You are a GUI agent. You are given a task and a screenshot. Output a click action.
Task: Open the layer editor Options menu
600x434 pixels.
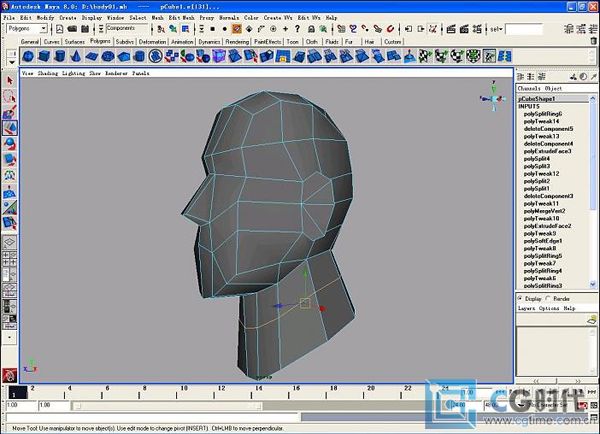[549, 308]
